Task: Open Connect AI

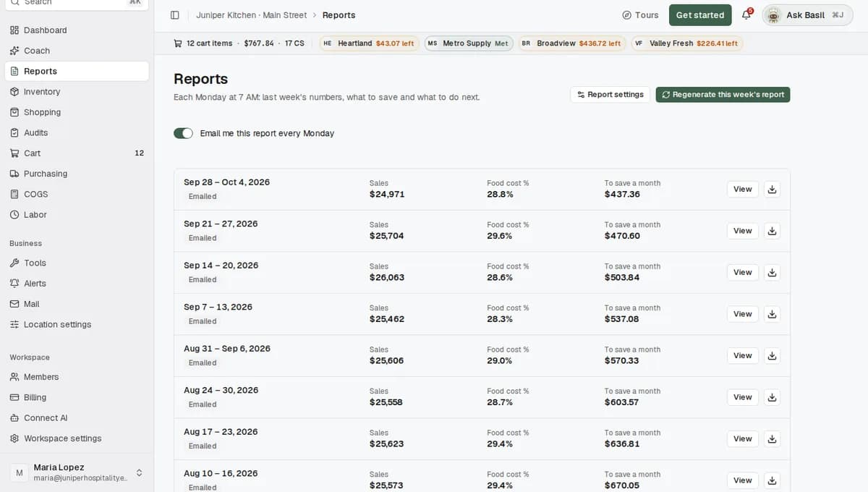Action: (77, 417)
